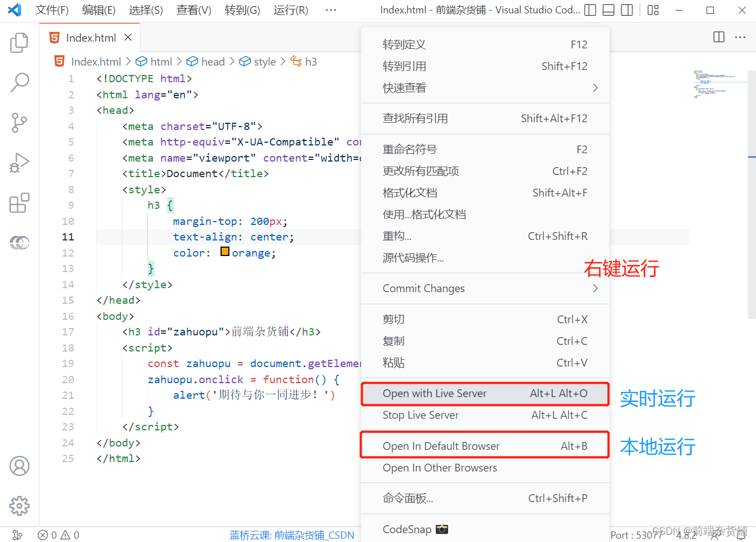Open the Extensions view icon

point(19,203)
